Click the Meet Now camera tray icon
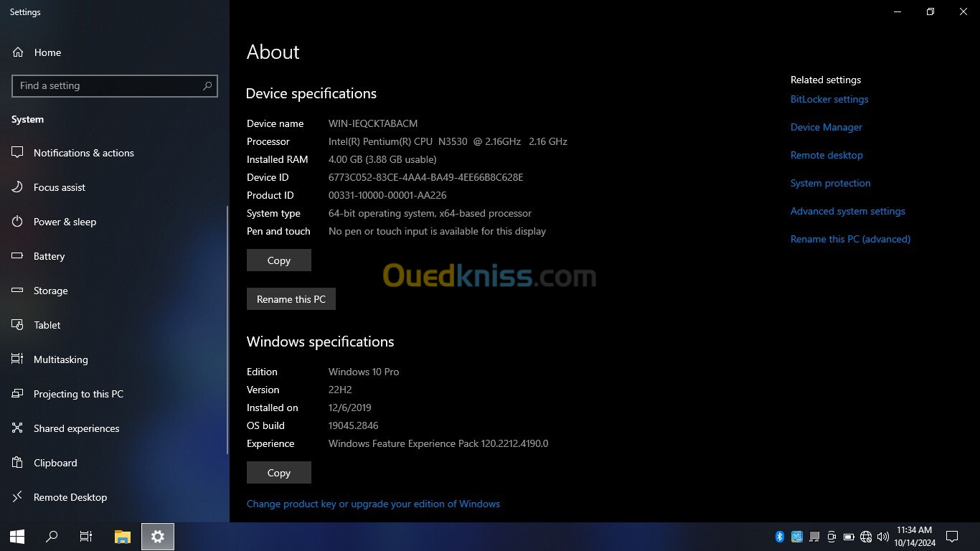Image resolution: width=980 pixels, height=551 pixels. point(831,537)
